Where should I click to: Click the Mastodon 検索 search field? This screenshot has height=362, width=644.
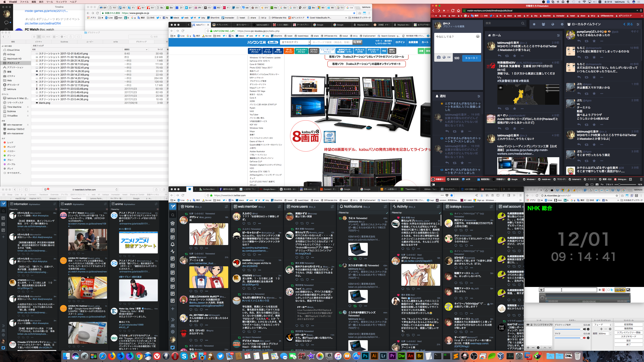pos(502,23)
